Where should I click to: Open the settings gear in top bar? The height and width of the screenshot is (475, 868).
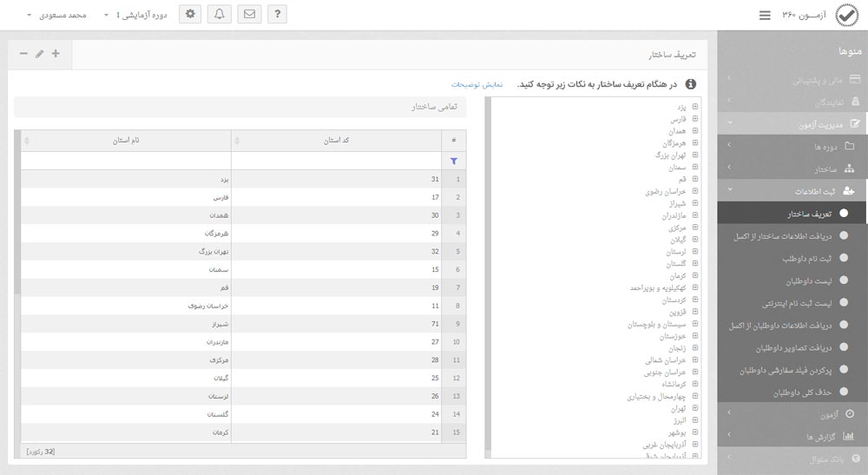click(x=190, y=15)
